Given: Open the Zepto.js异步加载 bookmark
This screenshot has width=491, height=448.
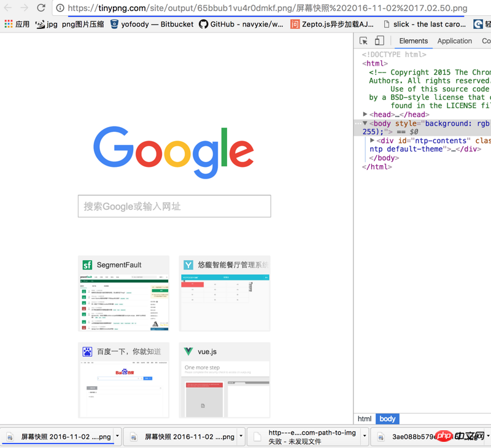Looking at the screenshot, I should pyautogui.click(x=332, y=24).
